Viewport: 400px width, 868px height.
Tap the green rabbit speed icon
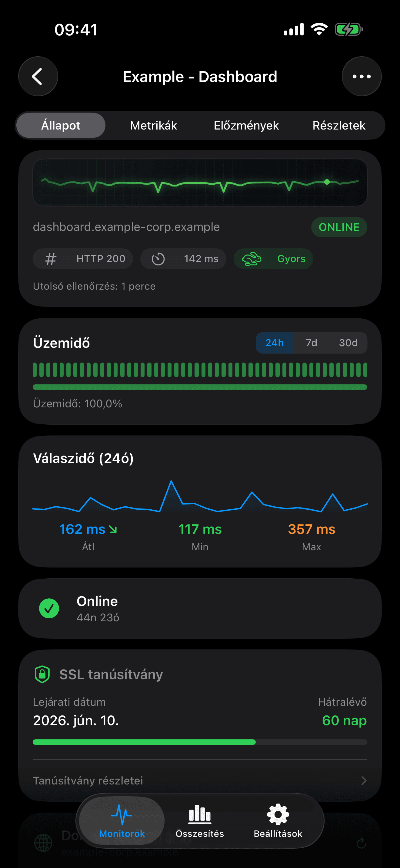[252, 259]
